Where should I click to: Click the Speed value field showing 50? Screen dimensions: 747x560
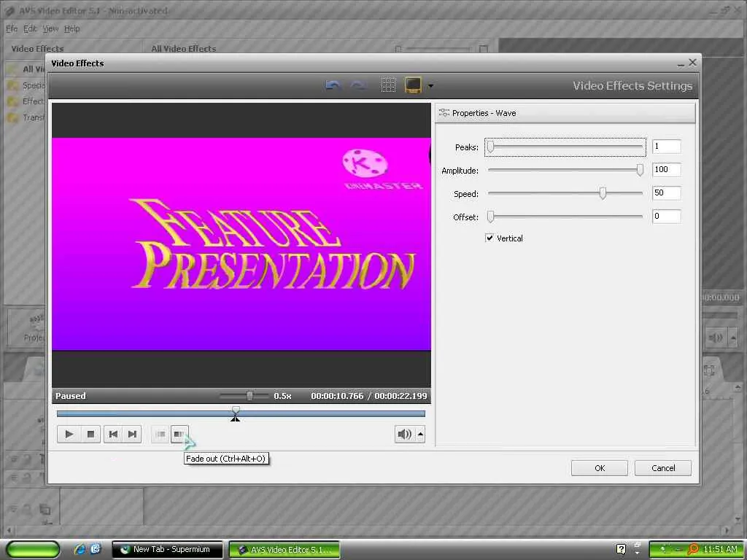(x=666, y=192)
